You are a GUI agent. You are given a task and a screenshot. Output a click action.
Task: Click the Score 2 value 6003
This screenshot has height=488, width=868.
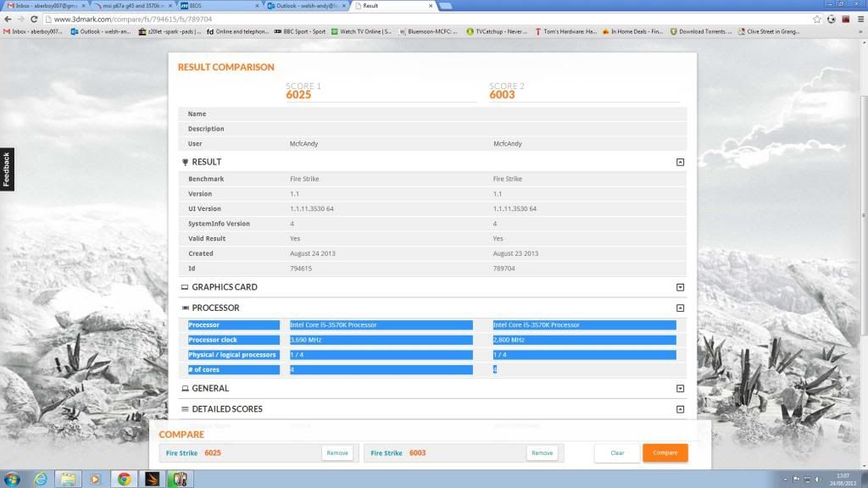pos(502,95)
